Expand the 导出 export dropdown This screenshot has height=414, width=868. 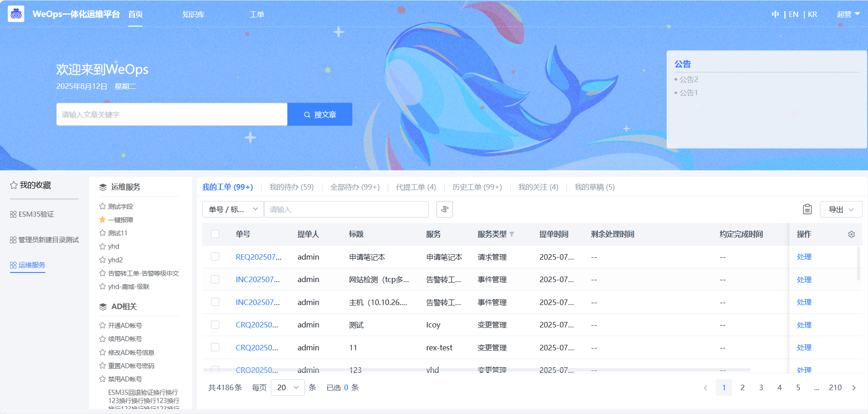coord(841,209)
